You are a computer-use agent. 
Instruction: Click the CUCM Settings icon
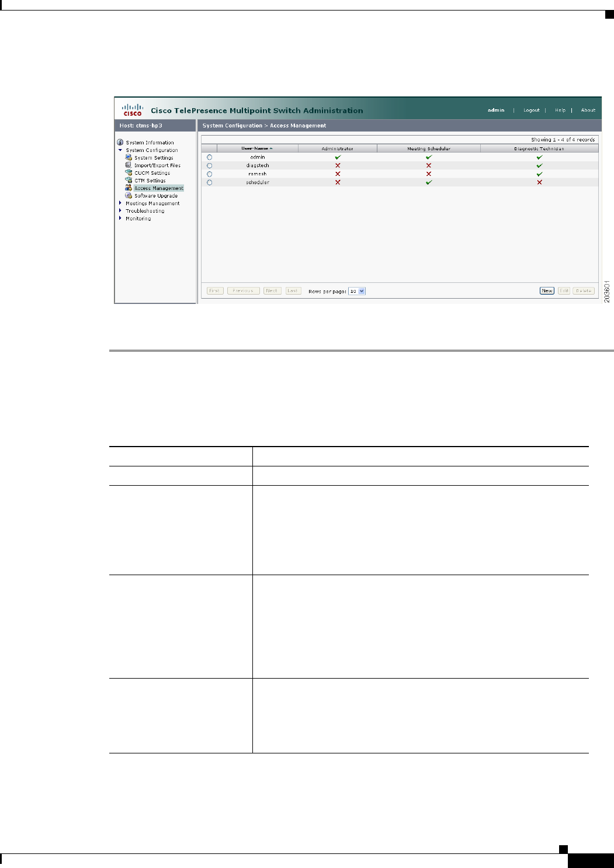(x=129, y=173)
